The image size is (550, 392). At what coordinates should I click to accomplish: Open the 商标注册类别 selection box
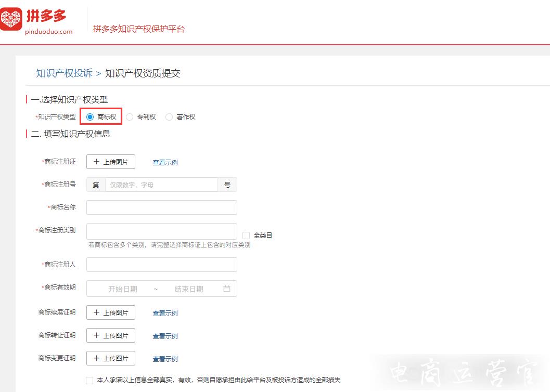[x=161, y=231]
